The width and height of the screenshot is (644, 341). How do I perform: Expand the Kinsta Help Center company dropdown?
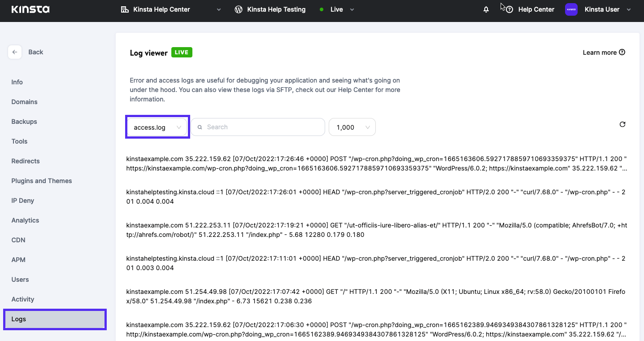(x=218, y=9)
